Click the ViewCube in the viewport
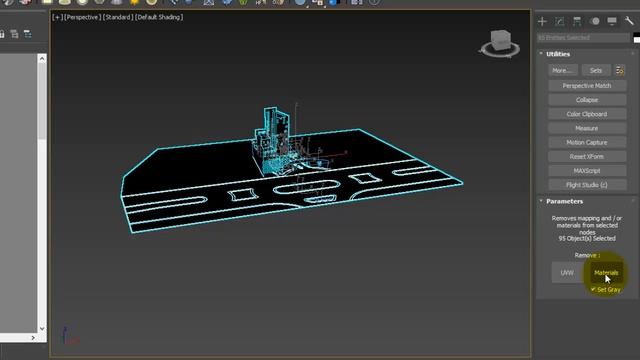The width and height of the screenshot is (640, 360). tap(500, 40)
